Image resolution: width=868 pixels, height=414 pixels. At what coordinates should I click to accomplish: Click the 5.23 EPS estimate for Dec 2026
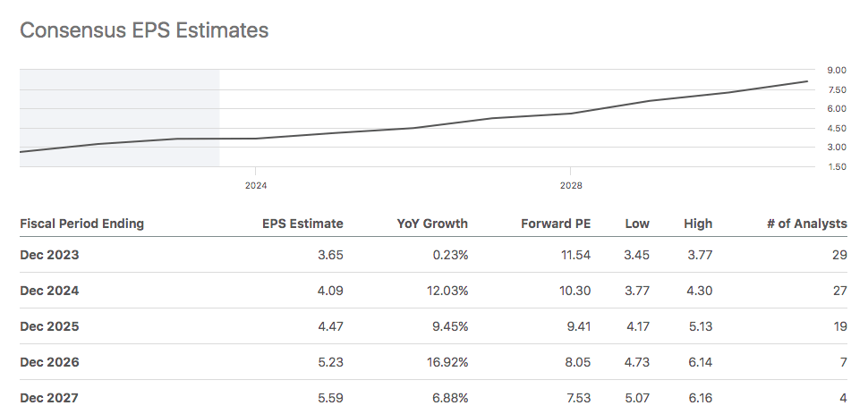(x=328, y=362)
